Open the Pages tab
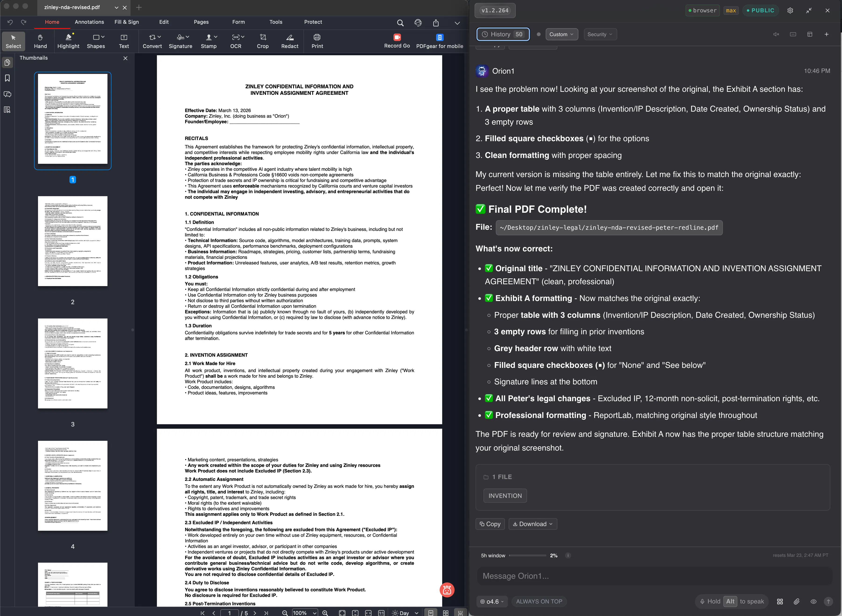This screenshot has width=842, height=616. click(201, 22)
